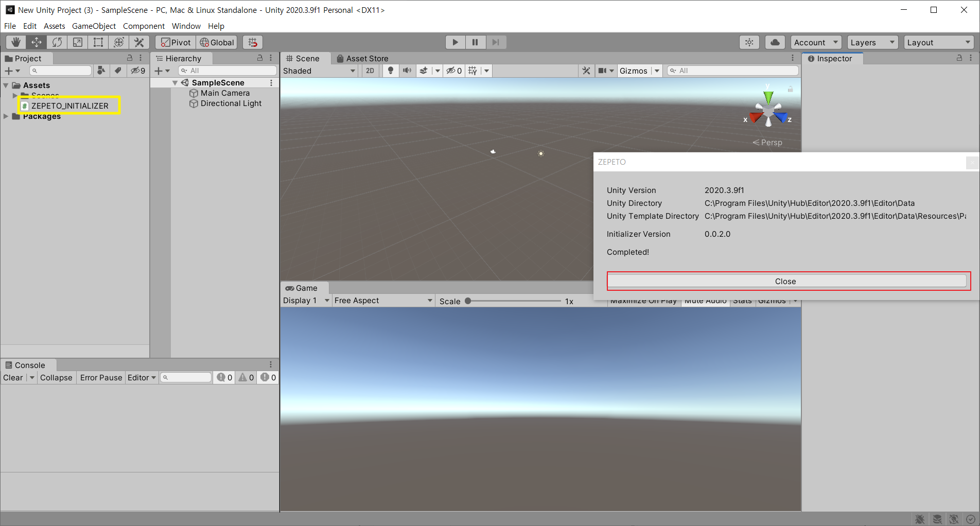Toggle Collapse in Console

[56, 377]
